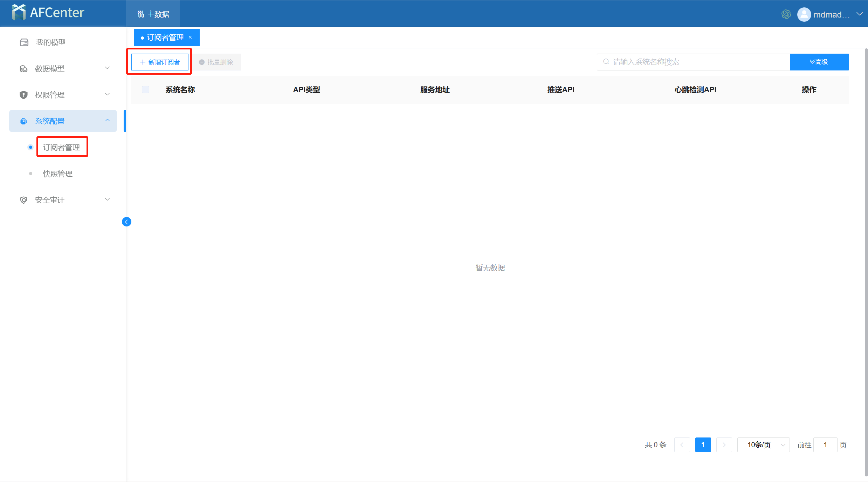Toggle the select-all checkbox in table header

click(145, 90)
